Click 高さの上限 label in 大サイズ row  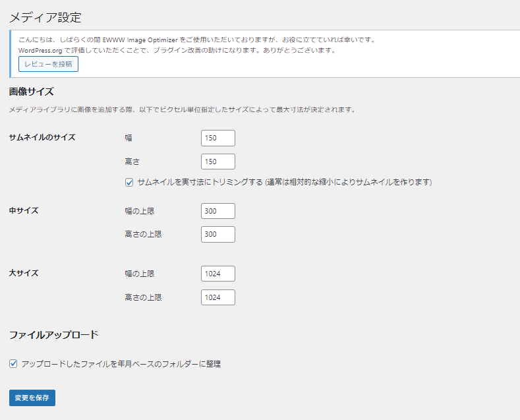click(143, 297)
